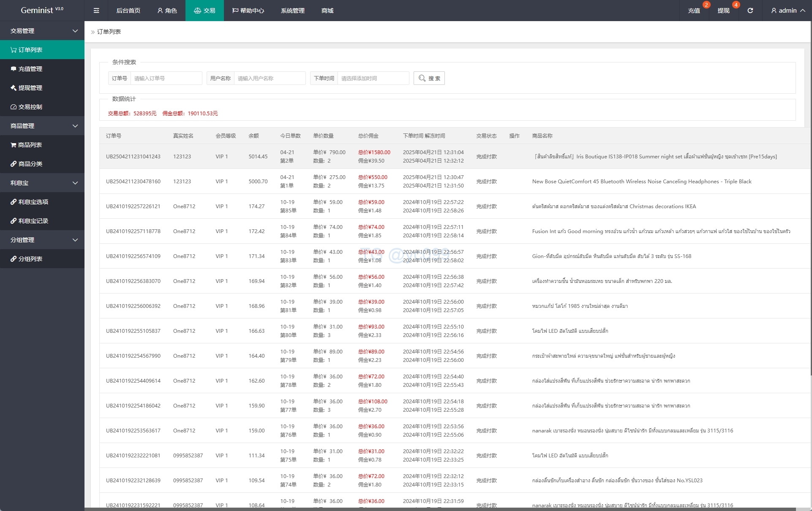Open 交易控制 in the sidebar
Screen dimensions: 812x511
pyautogui.click(x=30, y=107)
